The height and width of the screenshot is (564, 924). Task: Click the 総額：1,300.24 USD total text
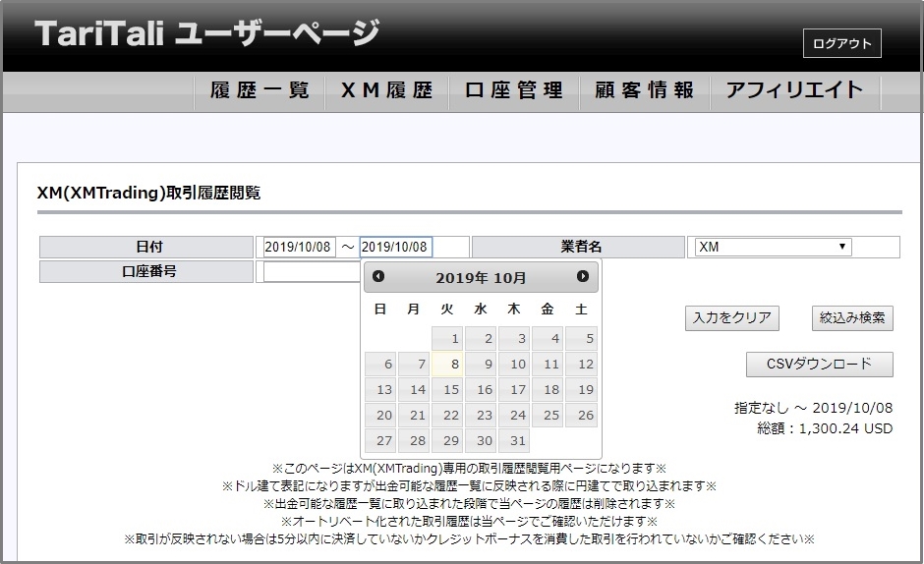pyautogui.click(x=825, y=428)
